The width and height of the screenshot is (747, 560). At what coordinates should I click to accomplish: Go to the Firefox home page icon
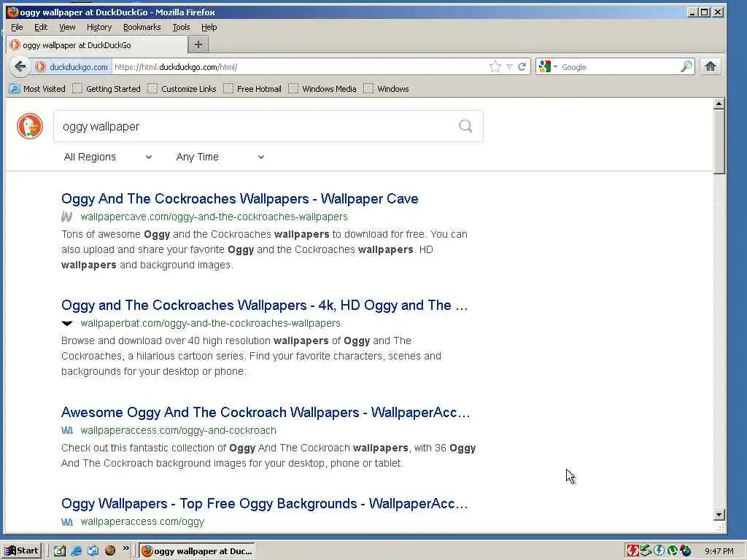711,66
